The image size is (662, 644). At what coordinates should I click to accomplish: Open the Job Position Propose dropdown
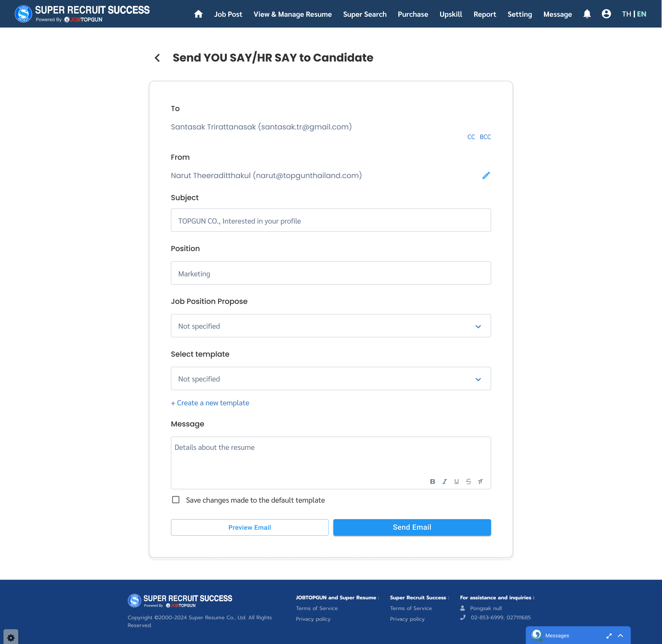pos(331,326)
